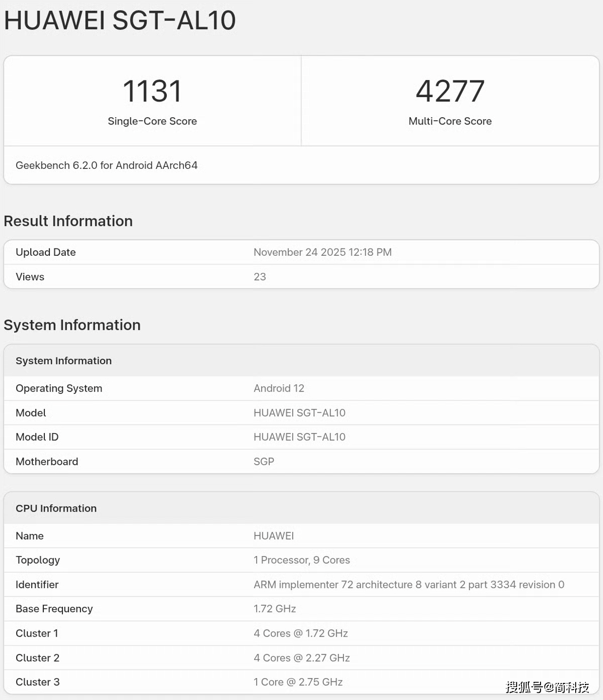
Task: Click the Result Information heading
Action: point(68,221)
